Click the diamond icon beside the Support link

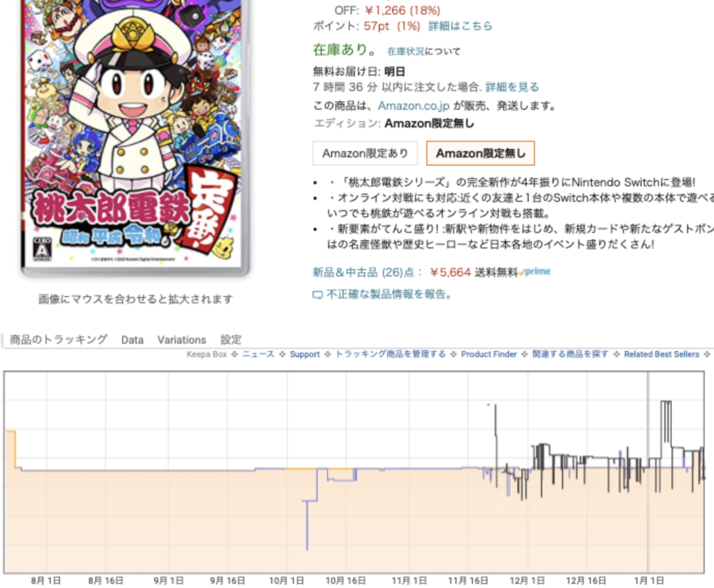327,354
